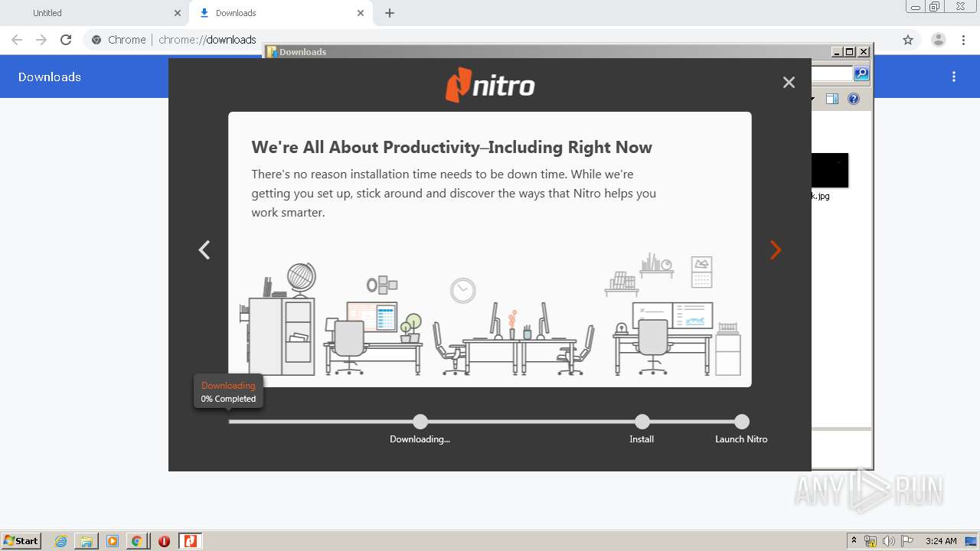Go to the previous Nitro slide
The height and width of the screenshot is (551, 980).
[204, 250]
